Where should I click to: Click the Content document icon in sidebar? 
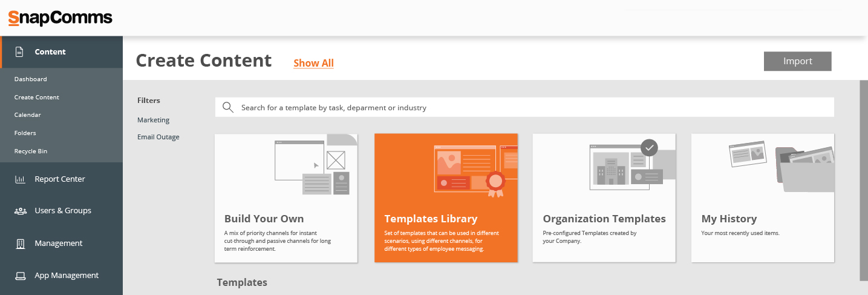[19, 52]
